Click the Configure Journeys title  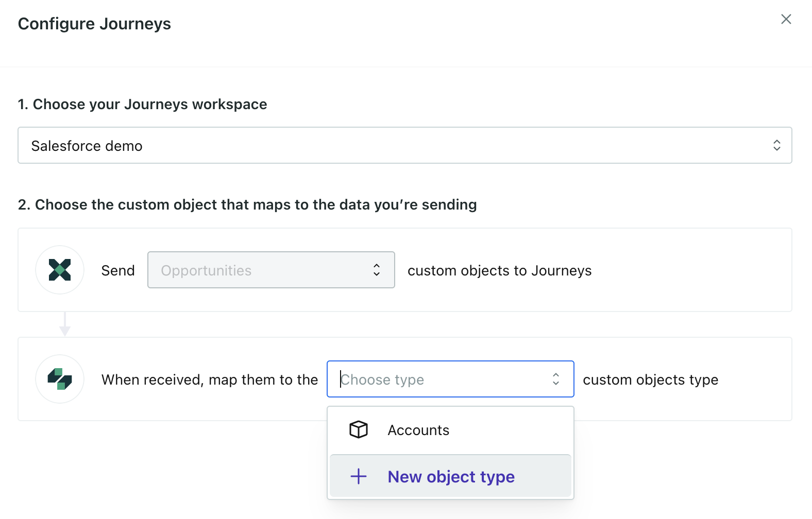coord(94,24)
